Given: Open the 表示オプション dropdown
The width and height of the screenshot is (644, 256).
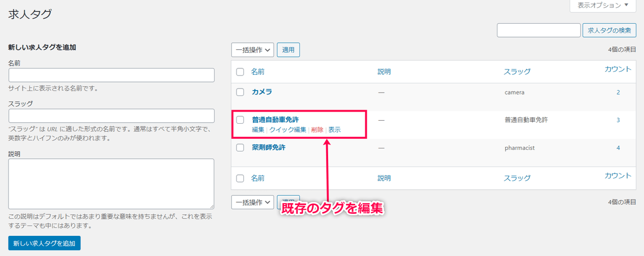Looking at the screenshot, I should tap(603, 6).
